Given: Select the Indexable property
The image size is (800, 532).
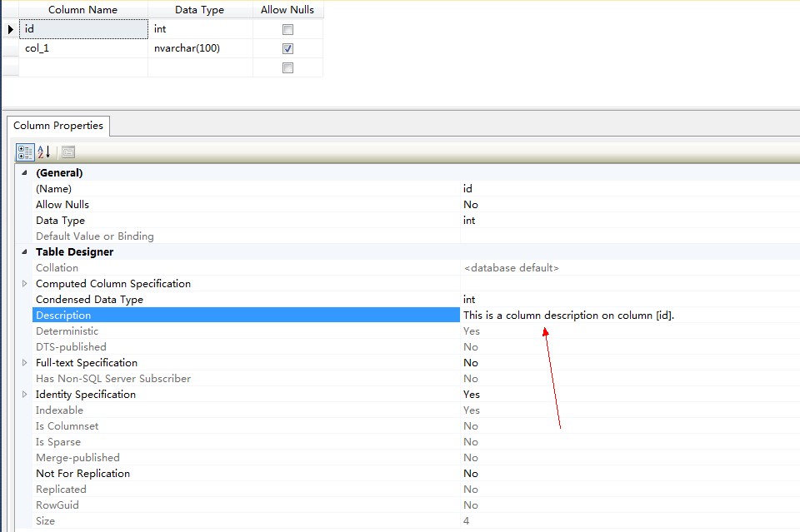Looking at the screenshot, I should click(x=246, y=410).
